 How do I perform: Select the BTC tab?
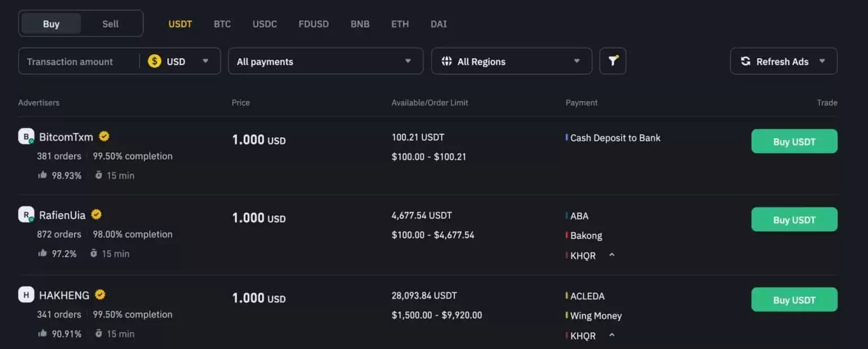click(222, 24)
